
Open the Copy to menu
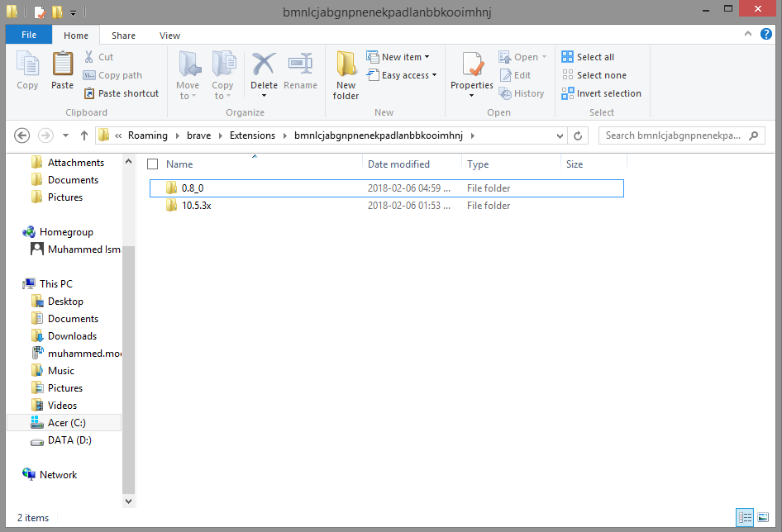[222, 75]
